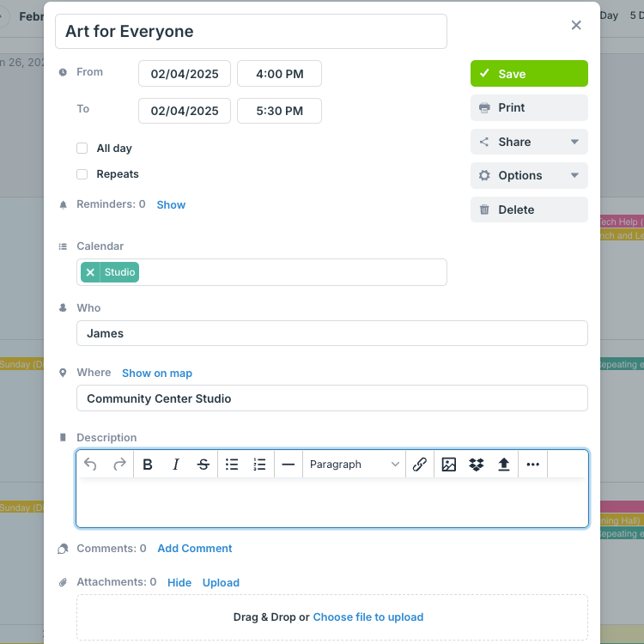Insert image into description
This screenshot has height=644, width=644.
pyautogui.click(x=448, y=464)
